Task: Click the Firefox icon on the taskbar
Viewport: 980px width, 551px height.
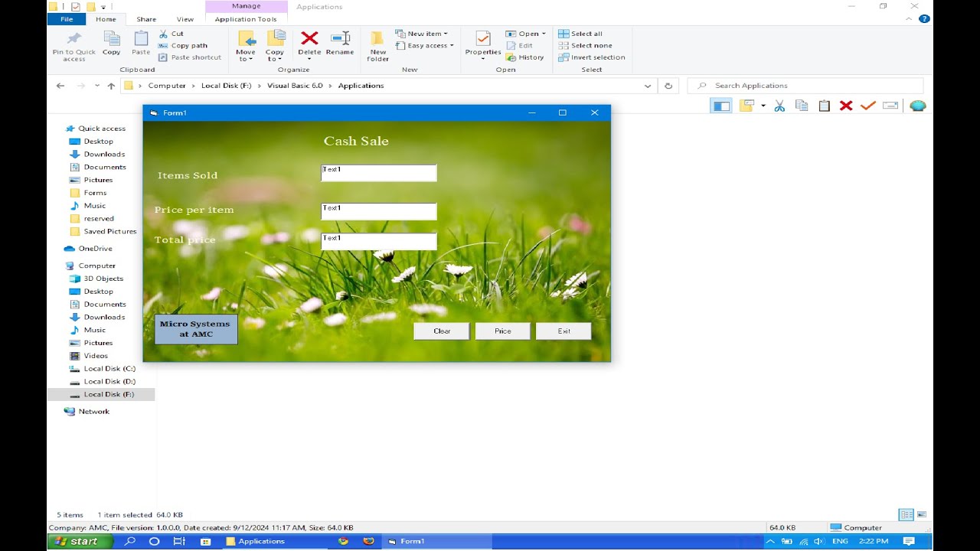Action: tap(368, 541)
